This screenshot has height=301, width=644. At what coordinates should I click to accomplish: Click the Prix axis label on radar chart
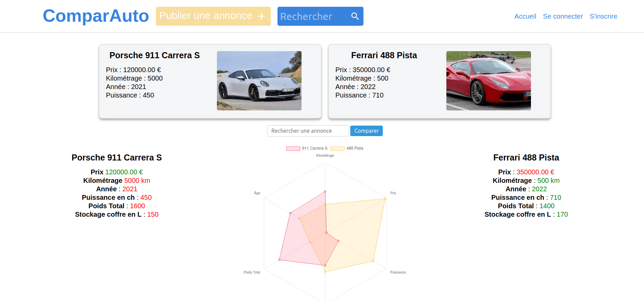click(x=393, y=193)
